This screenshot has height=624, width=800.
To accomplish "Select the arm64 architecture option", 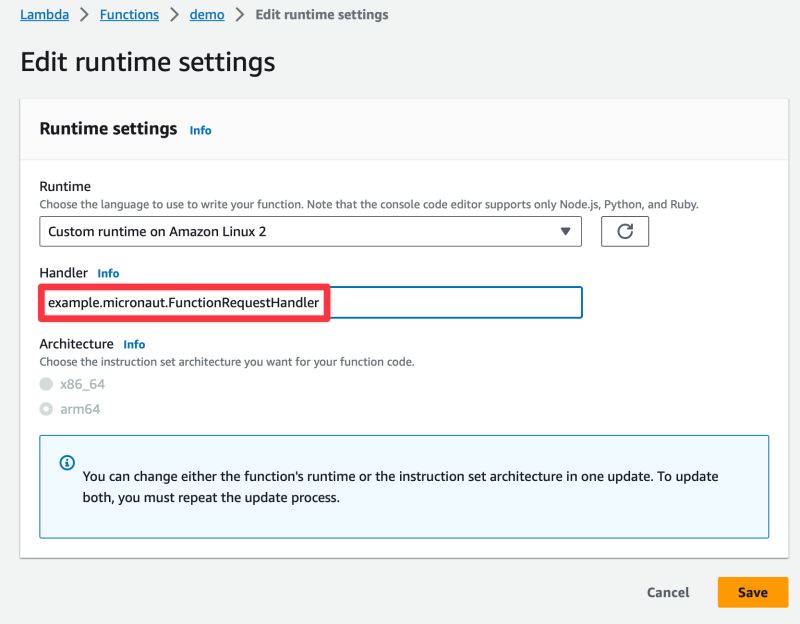I will pyautogui.click(x=45, y=408).
